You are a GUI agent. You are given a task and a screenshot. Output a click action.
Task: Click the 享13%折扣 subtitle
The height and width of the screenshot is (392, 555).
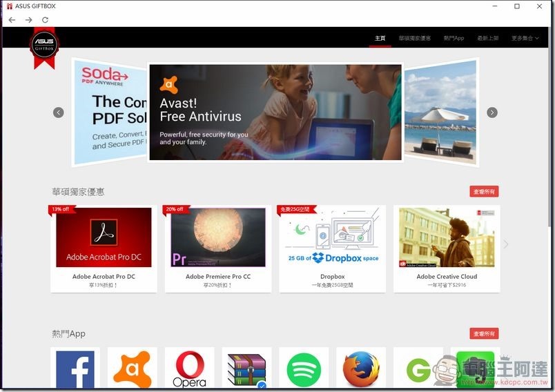point(103,285)
